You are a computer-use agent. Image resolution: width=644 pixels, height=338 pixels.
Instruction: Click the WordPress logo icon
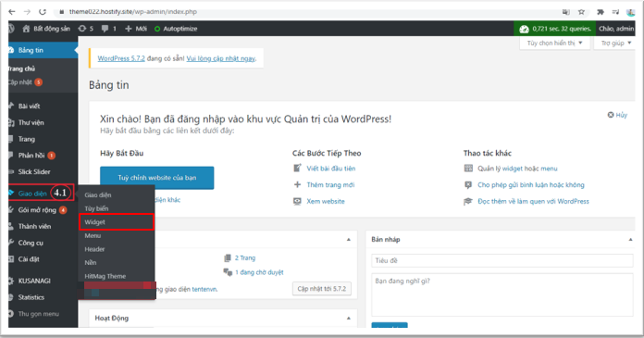click(11, 29)
